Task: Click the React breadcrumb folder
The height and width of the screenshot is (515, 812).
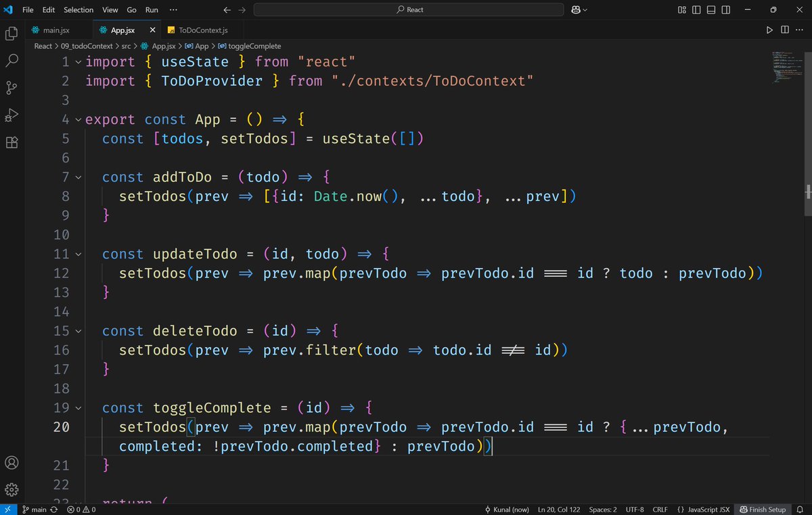Action: coord(43,46)
